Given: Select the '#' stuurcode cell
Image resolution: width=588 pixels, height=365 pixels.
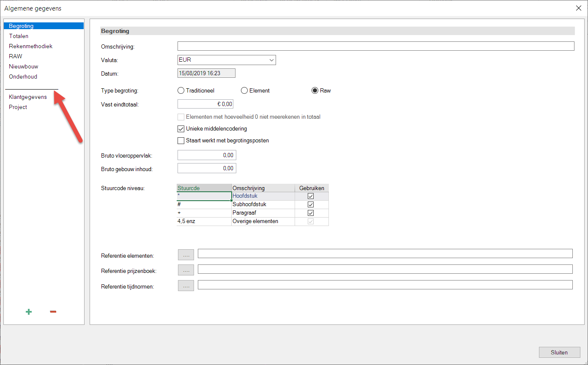Looking at the screenshot, I should pos(204,204).
